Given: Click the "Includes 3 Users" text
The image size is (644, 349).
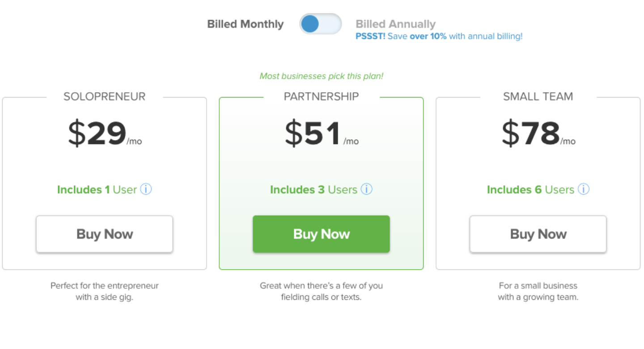Looking at the screenshot, I should click(x=313, y=190).
